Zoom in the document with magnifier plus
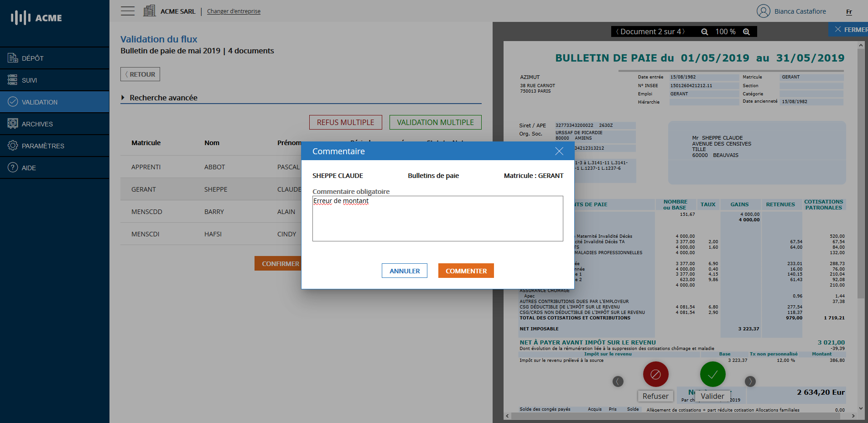The image size is (868, 423). coord(746,31)
